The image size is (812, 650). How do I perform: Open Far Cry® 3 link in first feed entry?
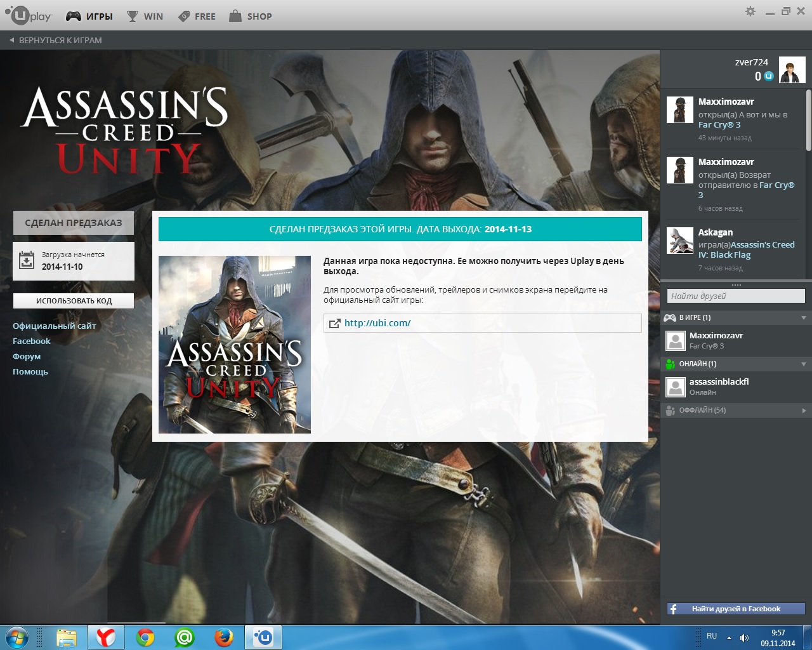pos(719,125)
